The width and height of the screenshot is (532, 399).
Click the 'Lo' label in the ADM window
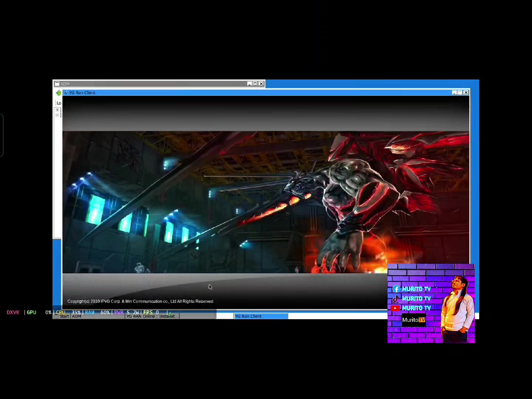[59, 103]
